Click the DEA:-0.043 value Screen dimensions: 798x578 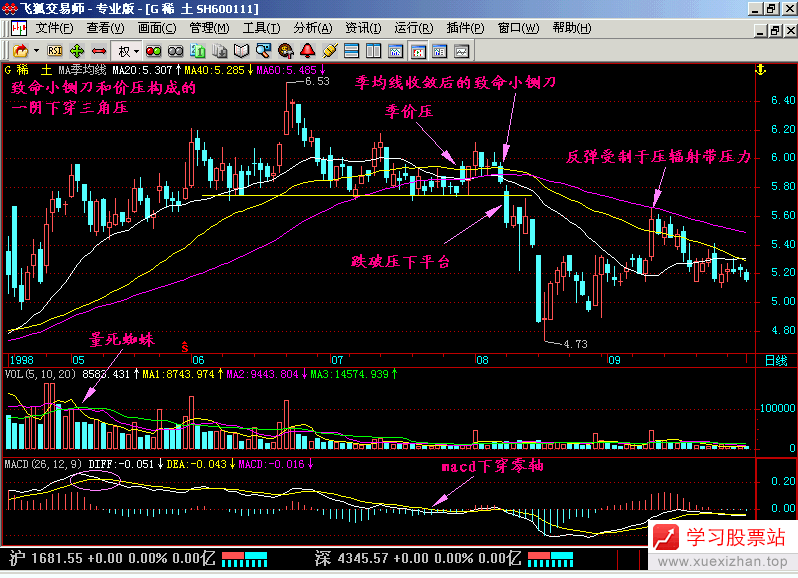[x=196, y=465]
